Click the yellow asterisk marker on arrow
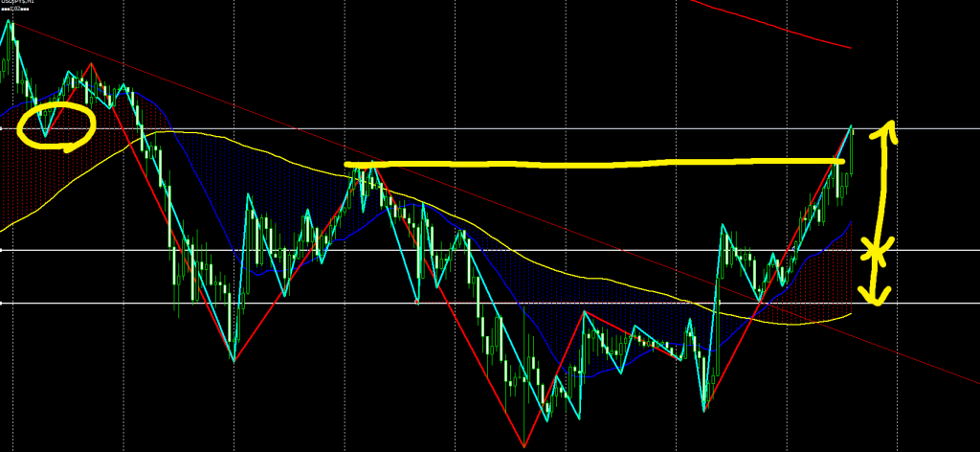Image resolution: width=980 pixels, height=452 pixels. [x=873, y=253]
